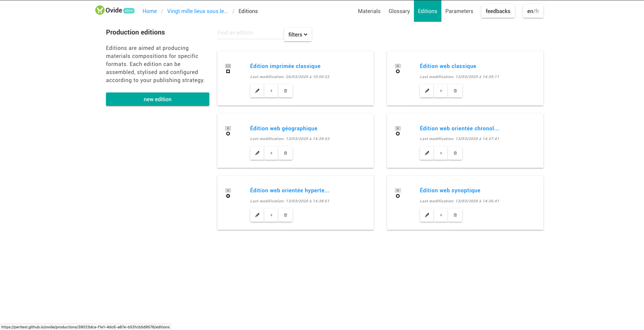Duplicate Édition web géographique with plus icon
The width and height of the screenshot is (644, 330).
pyautogui.click(x=271, y=153)
